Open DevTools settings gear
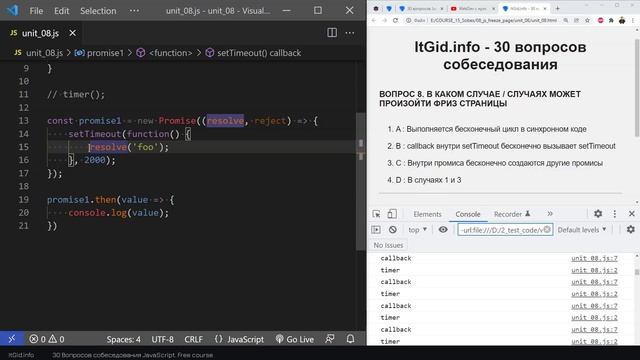The width and height of the screenshot is (640, 360). pyautogui.click(x=598, y=214)
